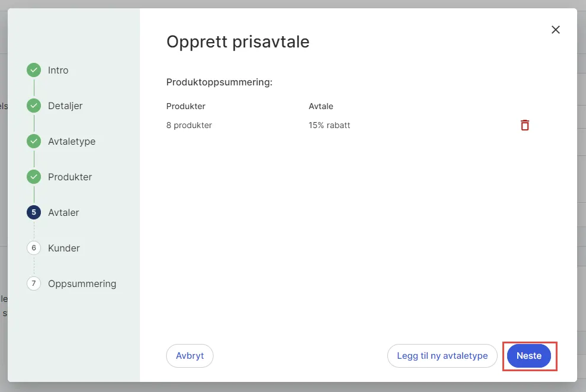The height and width of the screenshot is (392, 586).
Task: Jump to the Detaljer step label
Action: (x=65, y=106)
